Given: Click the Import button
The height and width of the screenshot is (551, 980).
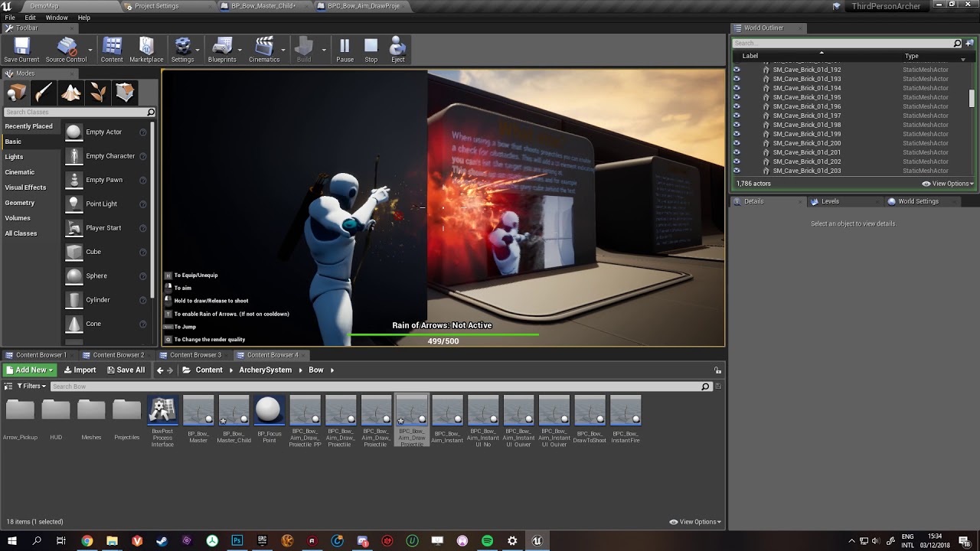Looking at the screenshot, I should coord(80,370).
